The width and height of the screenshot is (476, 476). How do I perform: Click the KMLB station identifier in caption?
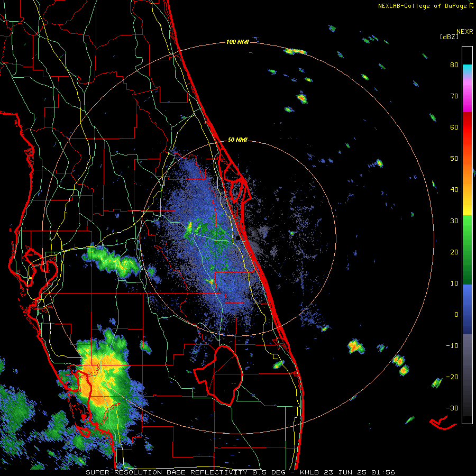coord(309,472)
